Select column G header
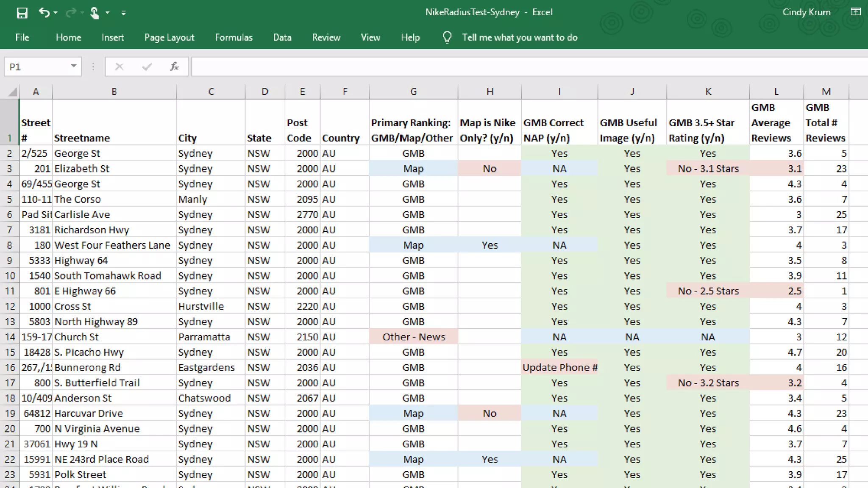This screenshot has width=868, height=488. [x=413, y=91]
